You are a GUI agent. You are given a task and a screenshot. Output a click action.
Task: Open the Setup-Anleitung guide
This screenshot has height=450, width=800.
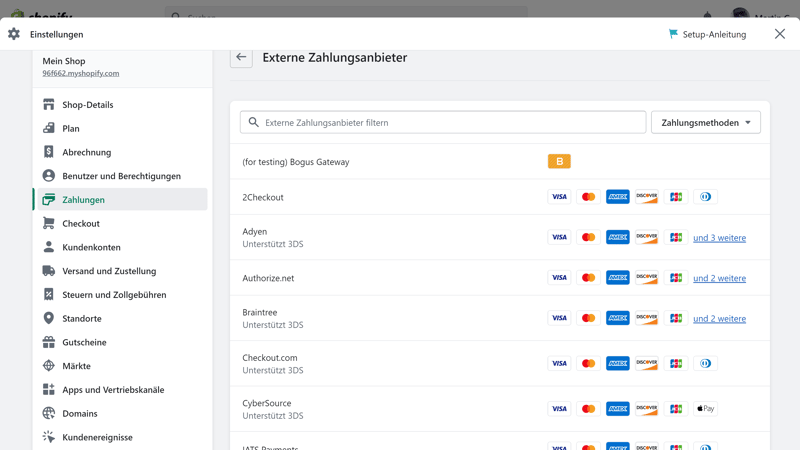click(707, 34)
